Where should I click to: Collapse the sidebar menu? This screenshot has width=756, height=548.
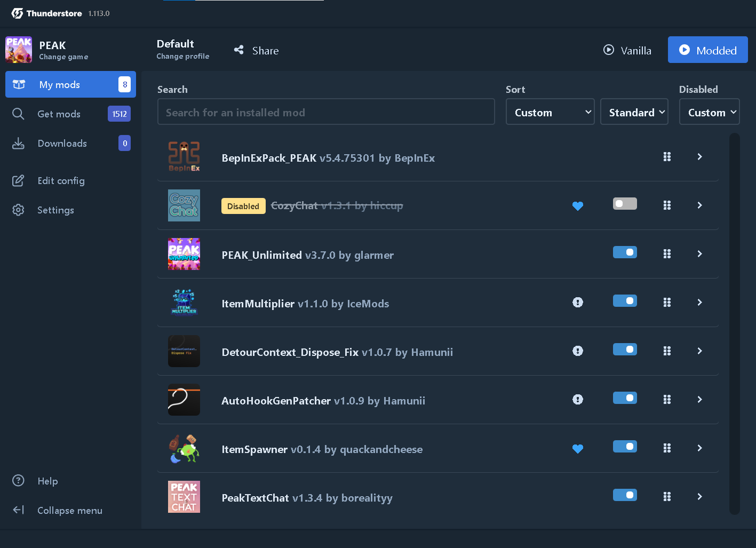[70, 510]
